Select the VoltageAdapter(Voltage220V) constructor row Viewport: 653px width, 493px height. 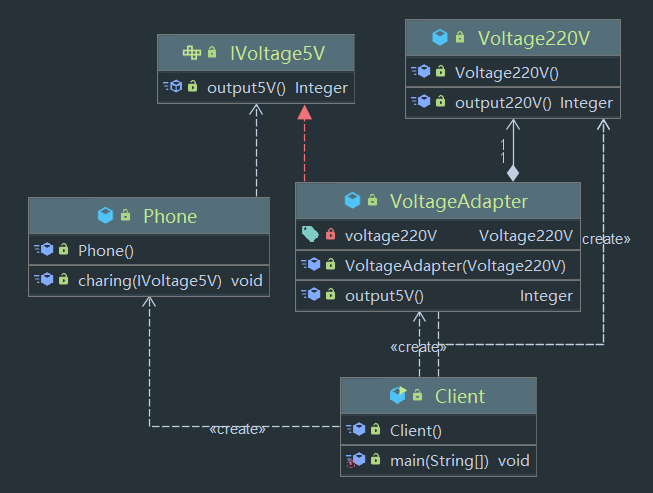click(x=438, y=265)
